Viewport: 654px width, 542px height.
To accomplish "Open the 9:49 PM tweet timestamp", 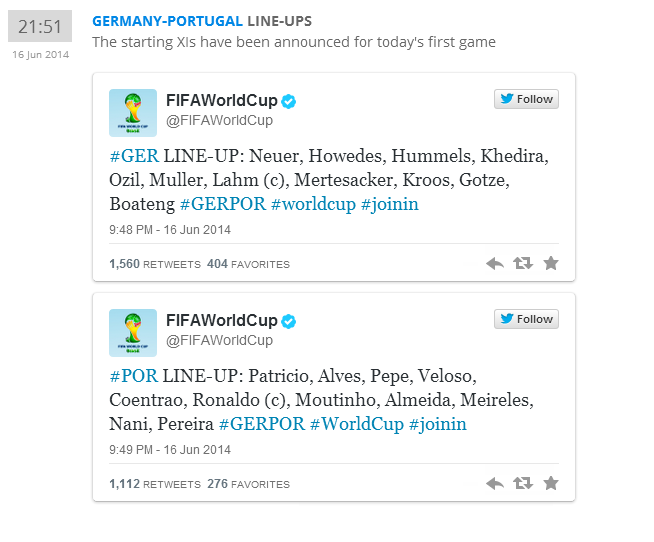I will pyautogui.click(x=169, y=450).
